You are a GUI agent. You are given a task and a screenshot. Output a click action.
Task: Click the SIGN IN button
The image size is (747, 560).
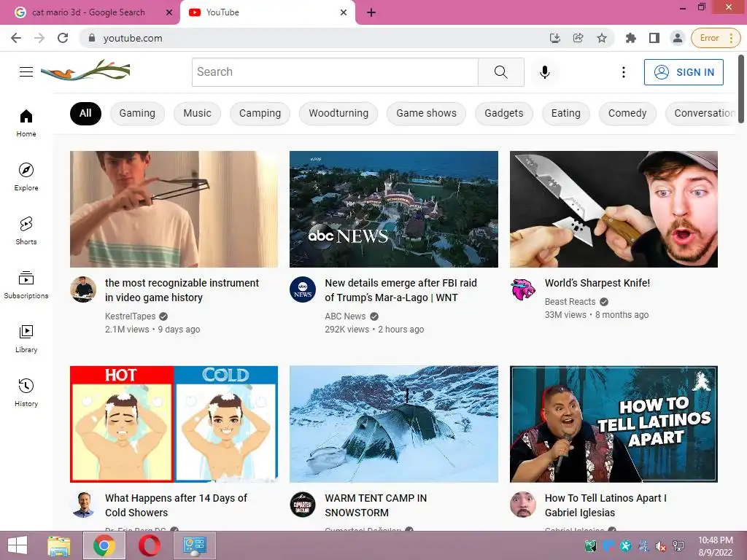(684, 72)
